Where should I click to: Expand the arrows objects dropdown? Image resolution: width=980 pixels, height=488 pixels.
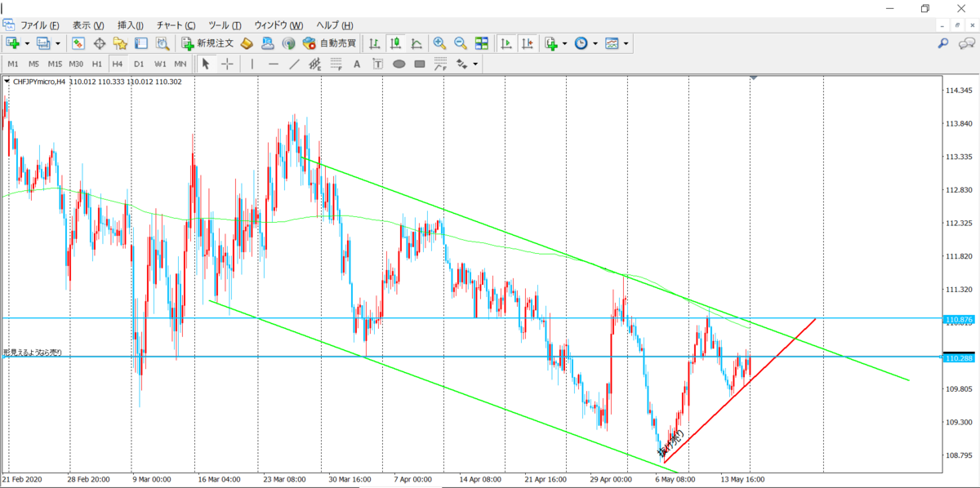click(475, 64)
